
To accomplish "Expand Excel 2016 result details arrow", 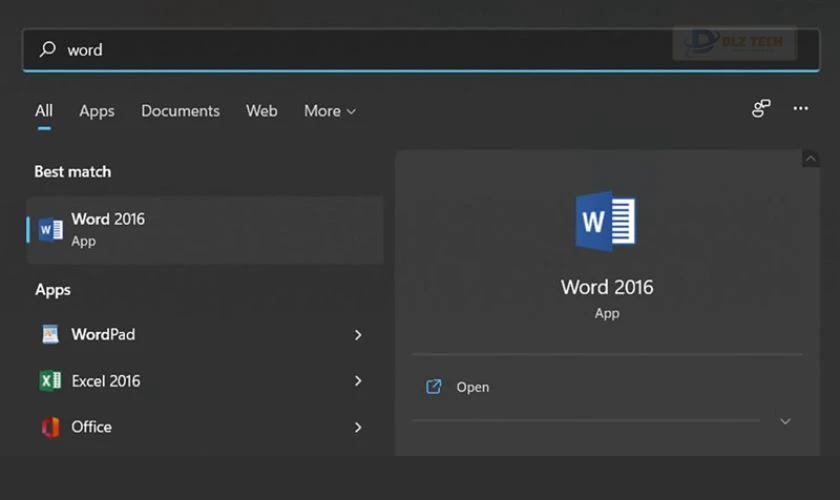I will pos(358,381).
